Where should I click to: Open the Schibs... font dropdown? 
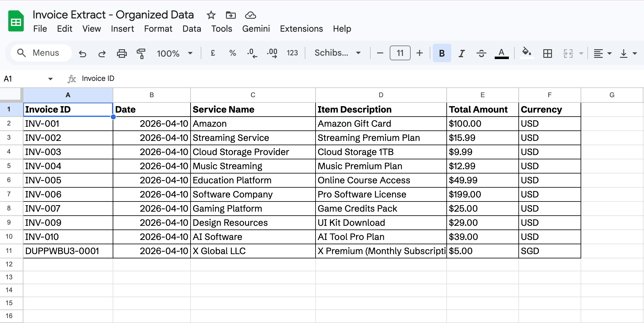[338, 53]
